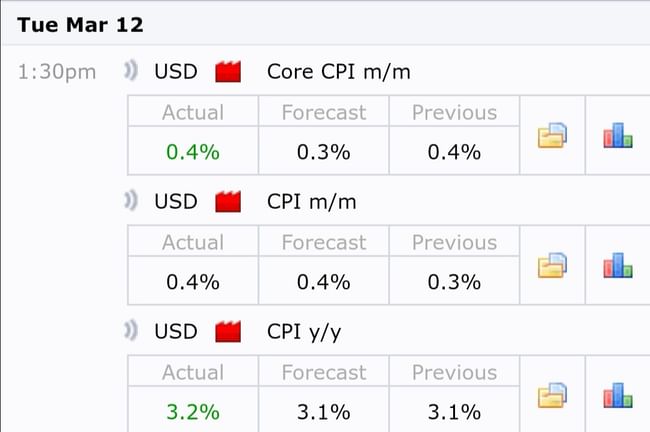The width and height of the screenshot is (650, 432).
Task: Click the green 0.4% actual value for Core CPI
Action: click(193, 152)
